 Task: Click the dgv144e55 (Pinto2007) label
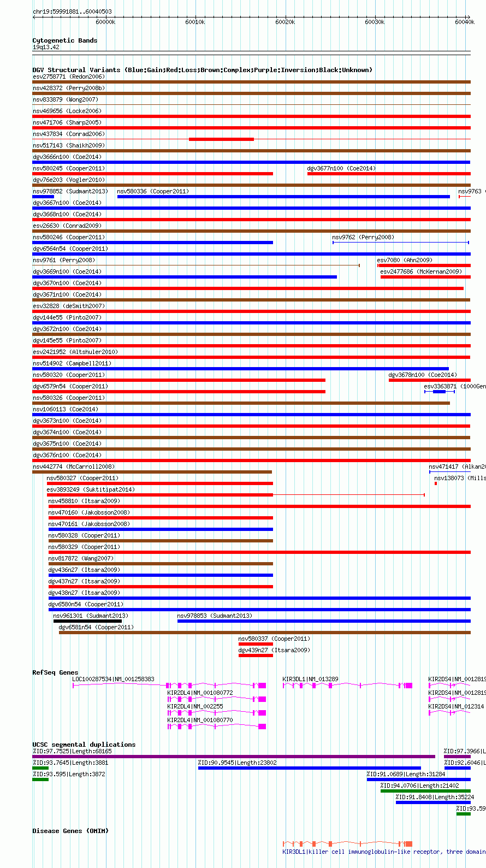click(67, 317)
